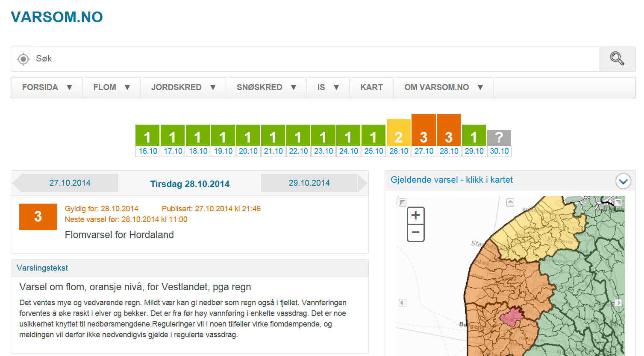Select the 22.10 warning level tile
The height and width of the screenshot is (356, 644).
coord(298,141)
